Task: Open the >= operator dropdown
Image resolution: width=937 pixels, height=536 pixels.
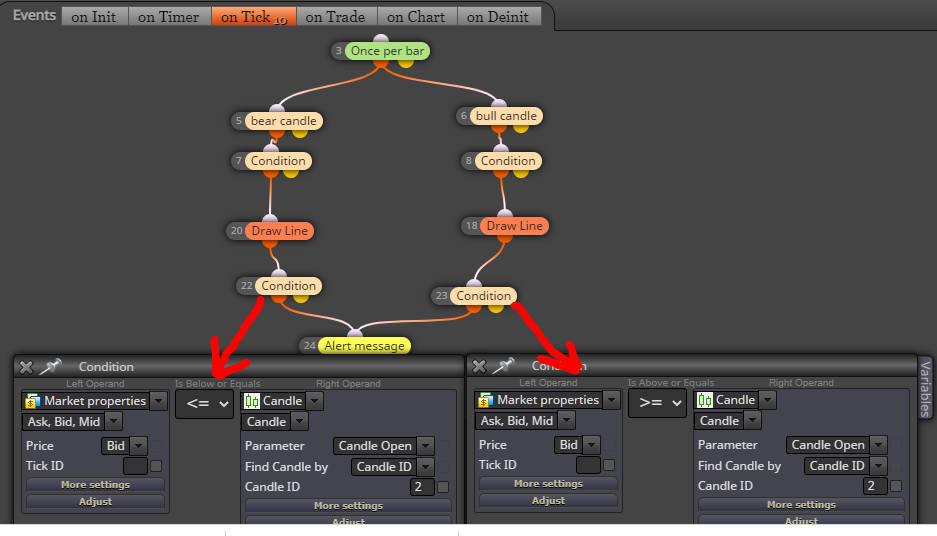Action: coord(657,403)
